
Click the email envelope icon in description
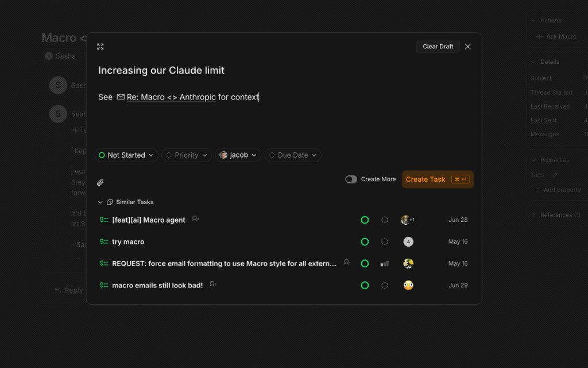click(x=121, y=97)
